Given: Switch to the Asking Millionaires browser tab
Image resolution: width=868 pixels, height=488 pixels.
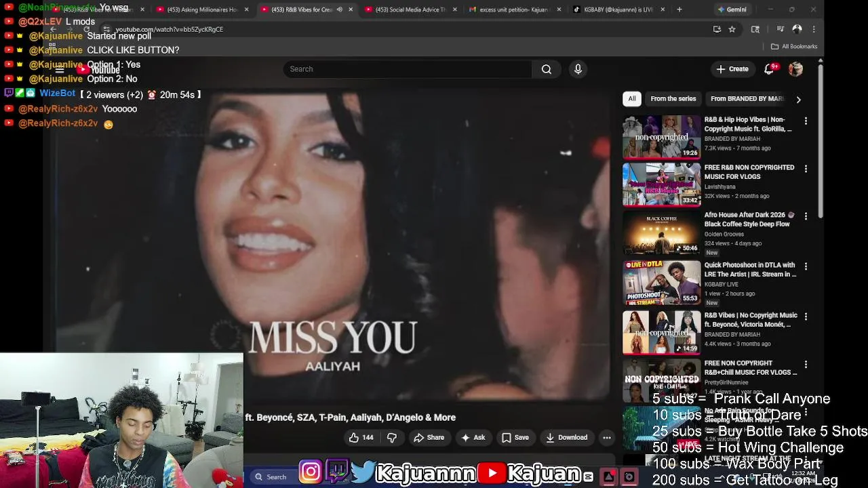Looking at the screenshot, I should [202, 9].
